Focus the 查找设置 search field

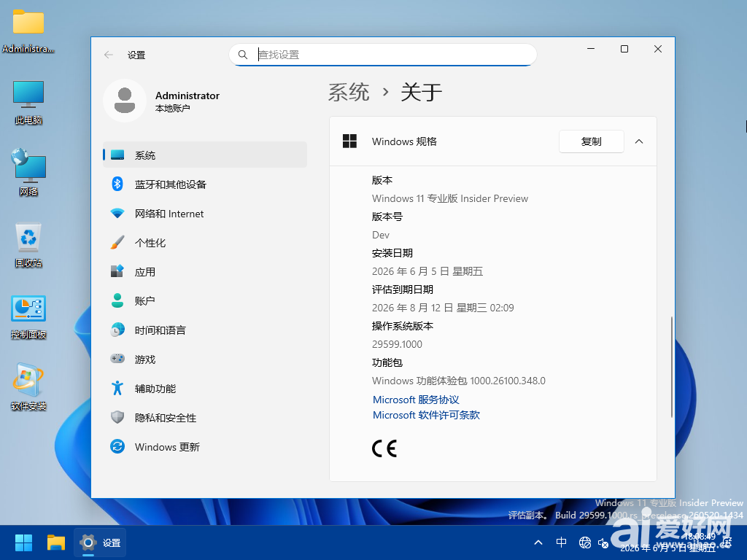[383, 55]
